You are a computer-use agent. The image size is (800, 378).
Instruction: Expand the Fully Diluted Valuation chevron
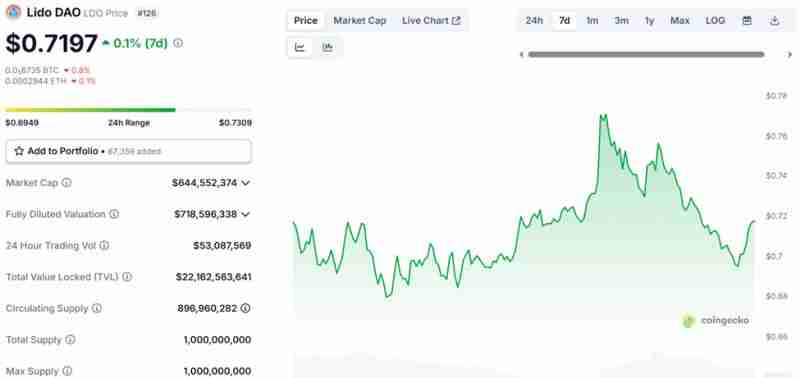coord(245,214)
